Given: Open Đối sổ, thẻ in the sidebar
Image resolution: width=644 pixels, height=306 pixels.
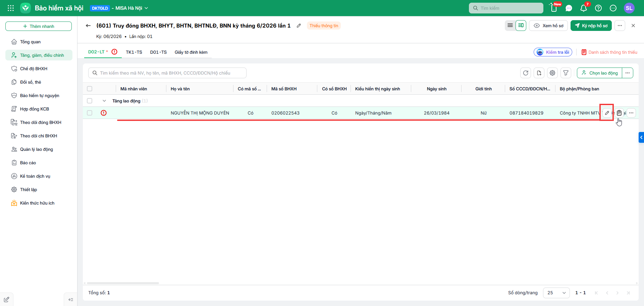Looking at the screenshot, I should pyautogui.click(x=39, y=82).
